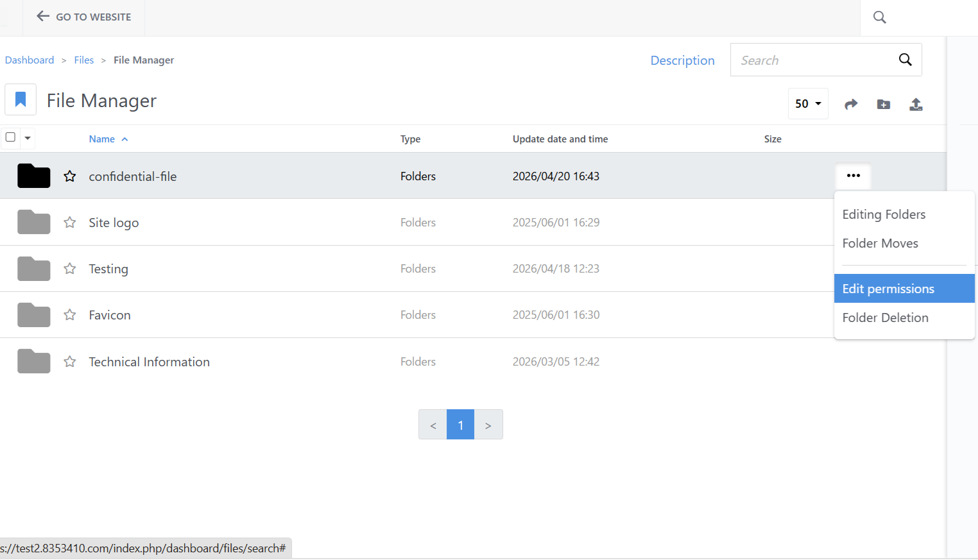978x560 pixels.
Task: Open the Testing folder icon
Action: (x=34, y=269)
